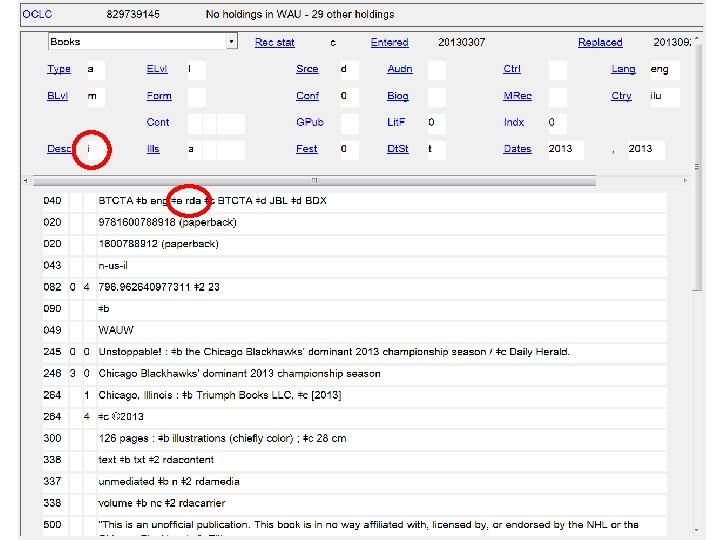Click the left arrow of horizontal scrollbar
The height and width of the screenshot is (540, 720).
coord(25,181)
